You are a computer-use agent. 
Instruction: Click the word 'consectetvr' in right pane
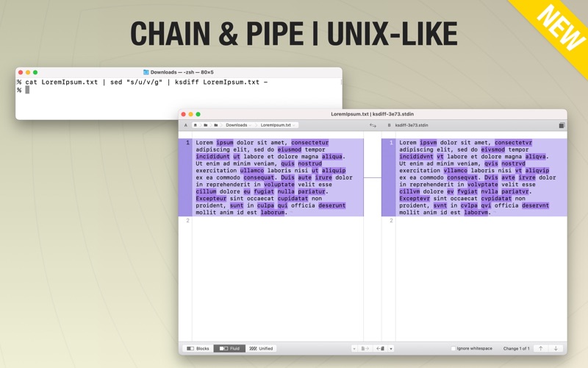click(x=513, y=143)
